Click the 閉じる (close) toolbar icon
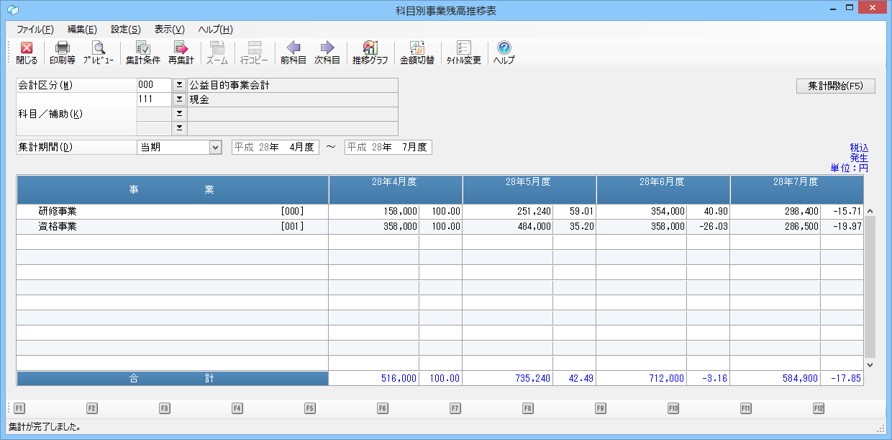Viewport: 892px width, 440px height. 26,53
